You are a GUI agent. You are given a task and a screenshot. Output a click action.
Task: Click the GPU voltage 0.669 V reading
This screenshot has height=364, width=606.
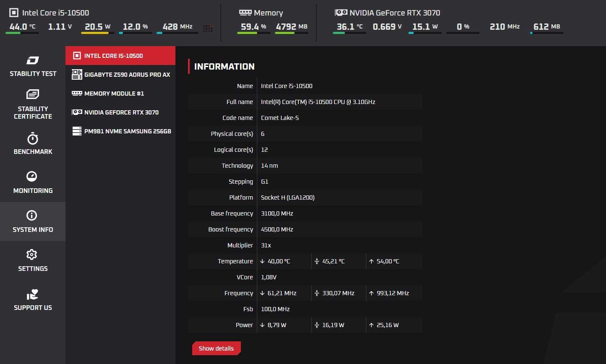coord(387,26)
